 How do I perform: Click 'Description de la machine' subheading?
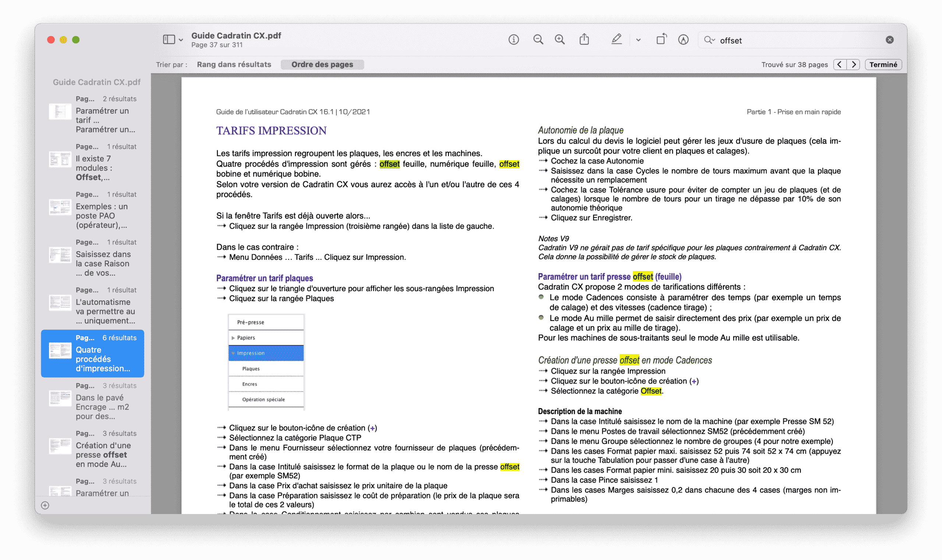tap(580, 411)
